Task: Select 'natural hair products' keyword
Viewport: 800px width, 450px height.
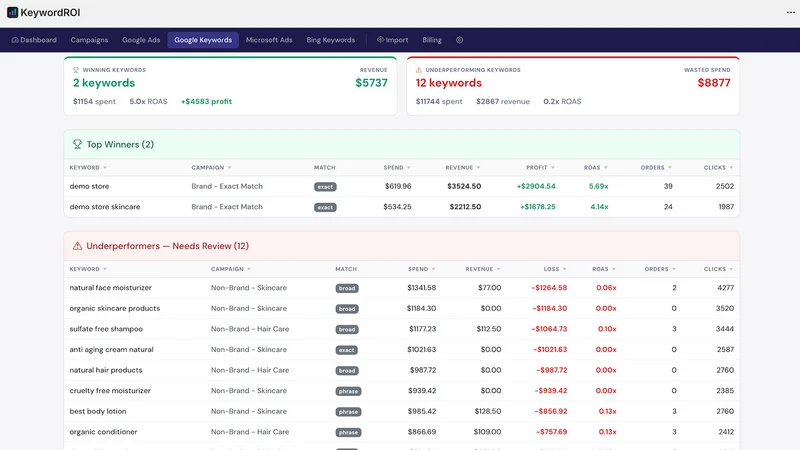Action: pyautogui.click(x=106, y=370)
